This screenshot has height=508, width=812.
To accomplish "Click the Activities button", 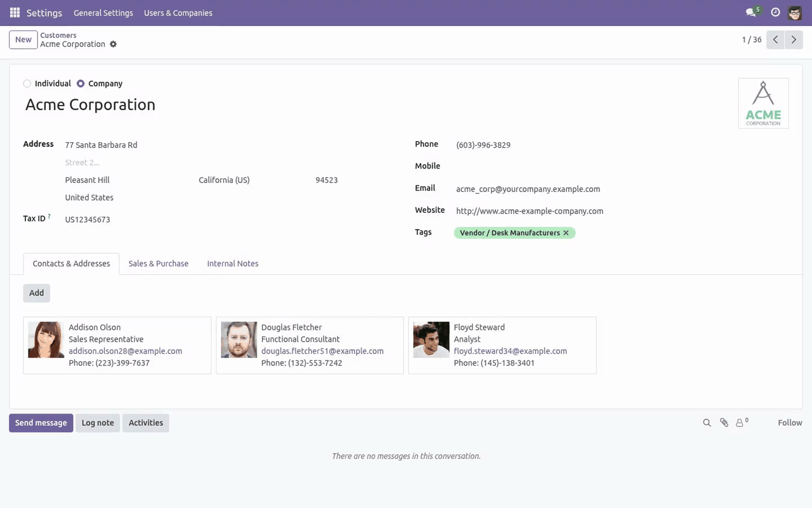I will pyautogui.click(x=146, y=423).
